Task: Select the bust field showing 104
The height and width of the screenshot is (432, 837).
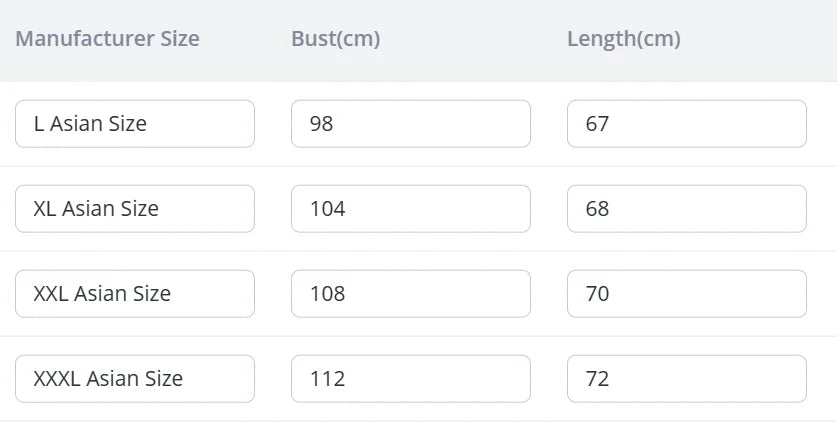Action: pos(411,209)
